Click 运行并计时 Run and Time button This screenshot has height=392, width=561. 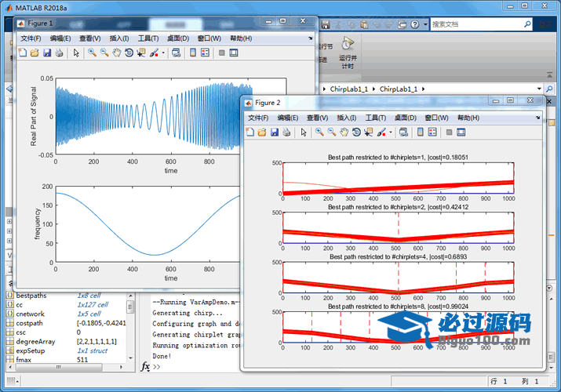pos(348,53)
